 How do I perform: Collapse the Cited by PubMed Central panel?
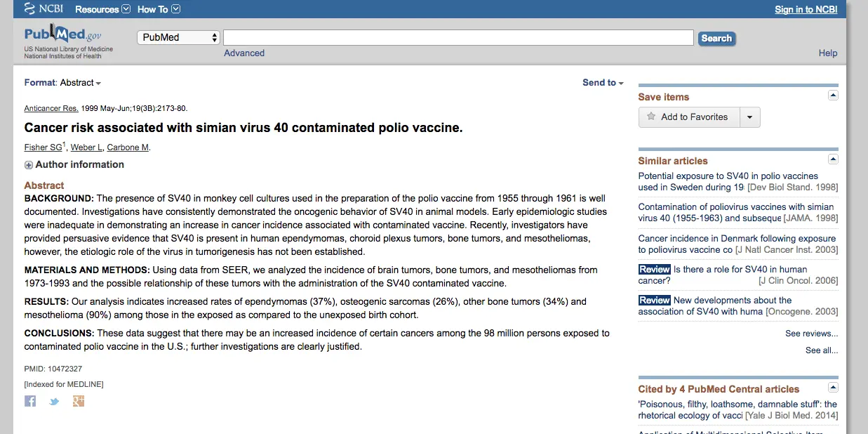(x=833, y=388)
